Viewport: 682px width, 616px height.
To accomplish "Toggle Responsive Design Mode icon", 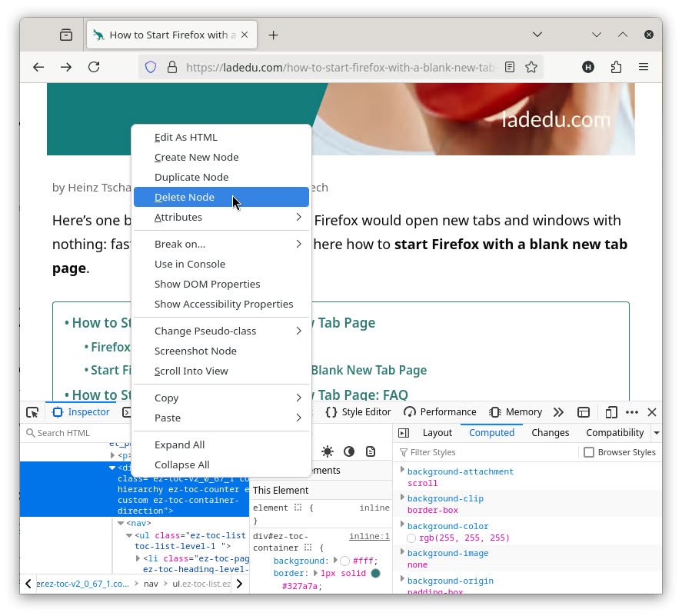I will pyautogui.click(x=611, y=412).
